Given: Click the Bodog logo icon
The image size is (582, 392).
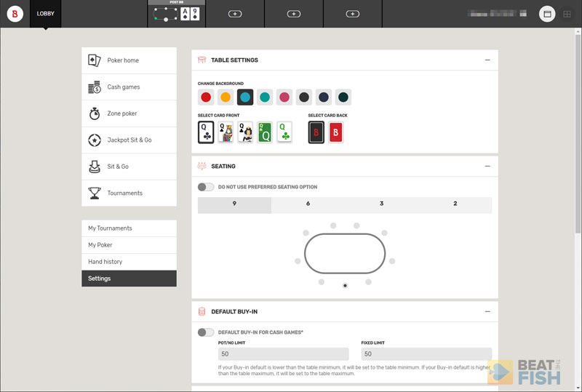Looking at the screenshot, I should coord(15,14).
